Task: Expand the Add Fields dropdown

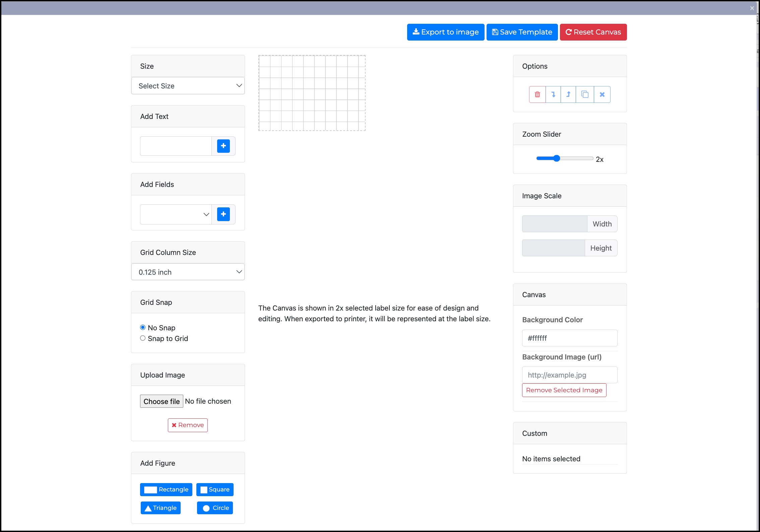Action: [x=176, y=214]
